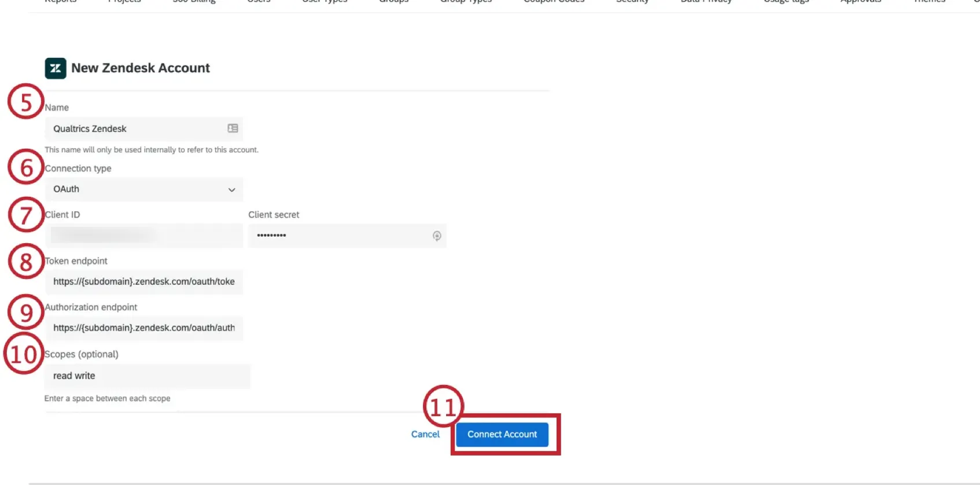Click the 'Enter a space between each scope' hint

point(108,399)
